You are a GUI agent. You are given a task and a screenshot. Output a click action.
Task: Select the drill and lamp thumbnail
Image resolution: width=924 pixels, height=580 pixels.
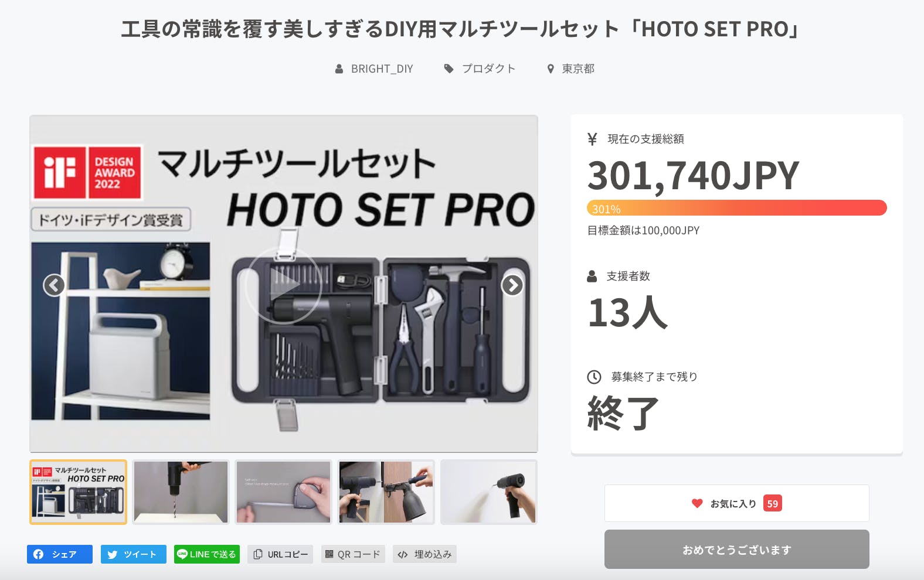[x=386, y=492]
